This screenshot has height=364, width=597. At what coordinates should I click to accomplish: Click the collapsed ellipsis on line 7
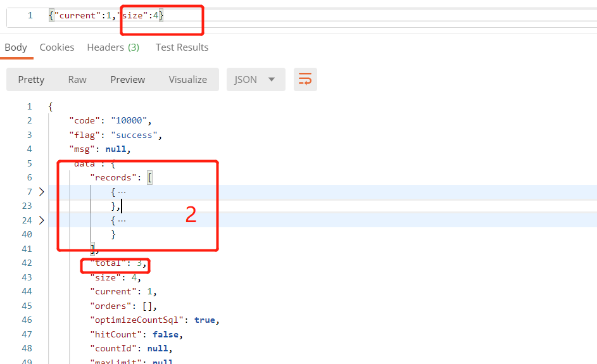(x=122, y=192)
